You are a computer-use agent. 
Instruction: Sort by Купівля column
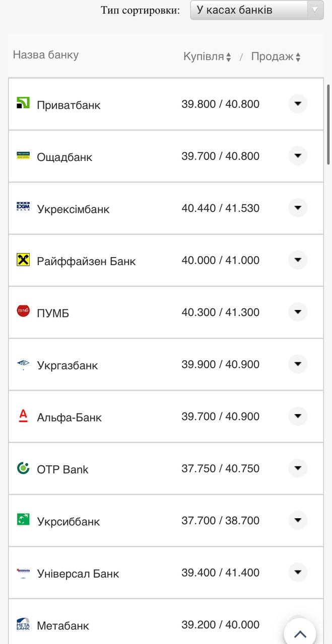tap(207, 57)
